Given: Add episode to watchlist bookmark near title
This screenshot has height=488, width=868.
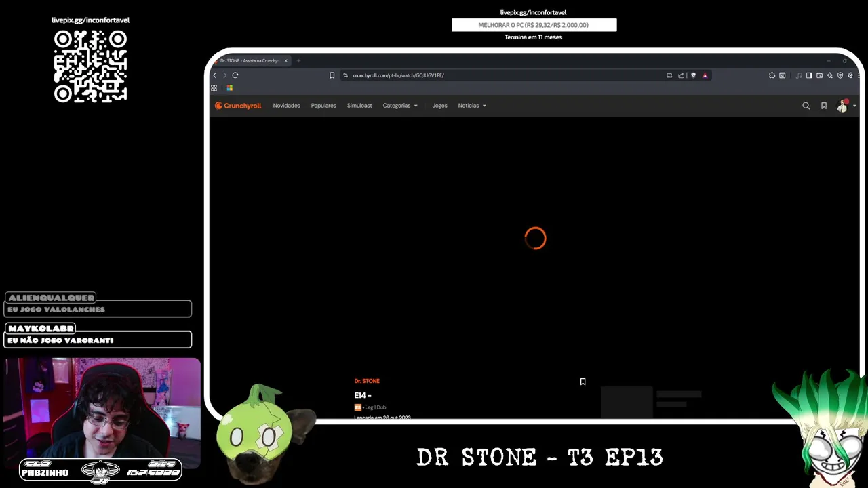Looking at the screenshot, I should [583, 382].
